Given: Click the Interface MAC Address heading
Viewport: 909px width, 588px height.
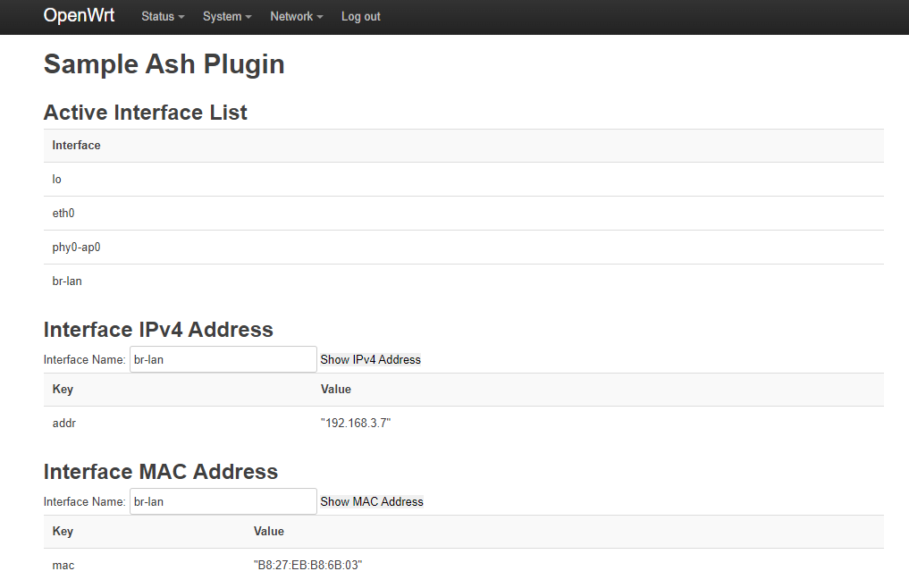Looking at the screenshot, I should (x=161, y=472).
